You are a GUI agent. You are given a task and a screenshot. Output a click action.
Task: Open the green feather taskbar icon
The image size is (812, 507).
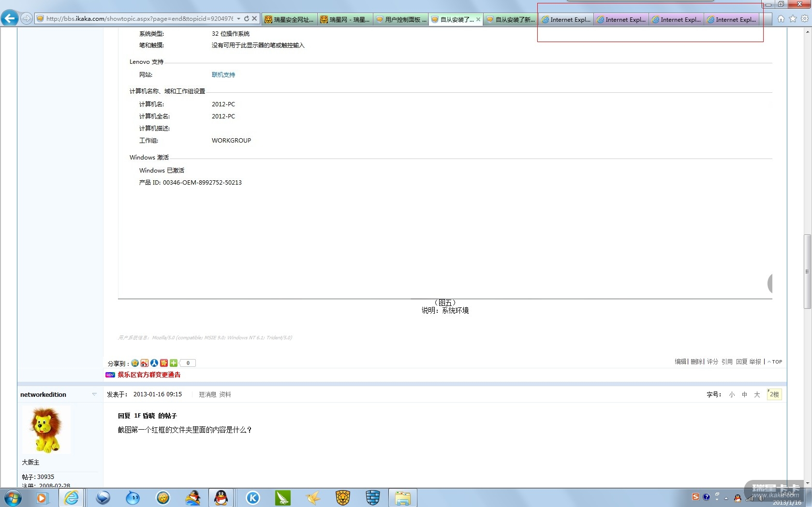point(283,498)
